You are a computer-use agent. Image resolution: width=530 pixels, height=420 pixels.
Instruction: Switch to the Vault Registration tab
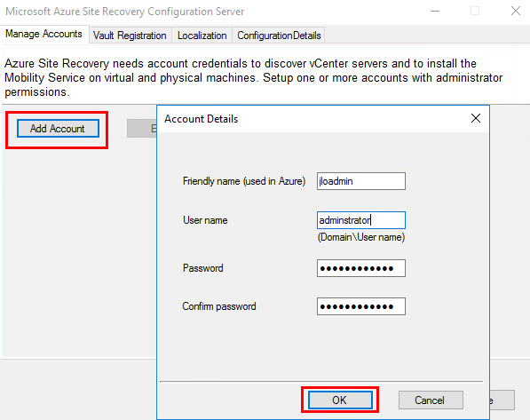click(x=130, y=36)
